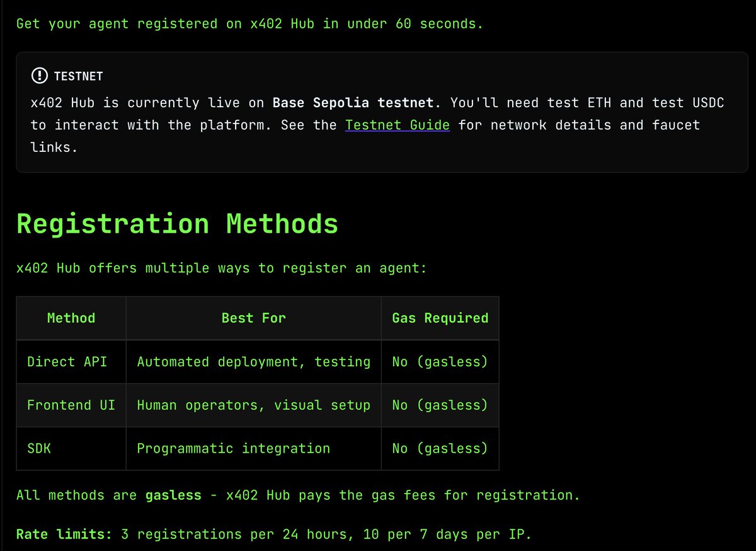Click the Best For column header
The height and width of the screenshot is (551, 756).
pyautogui.click(x=254, y=318)
